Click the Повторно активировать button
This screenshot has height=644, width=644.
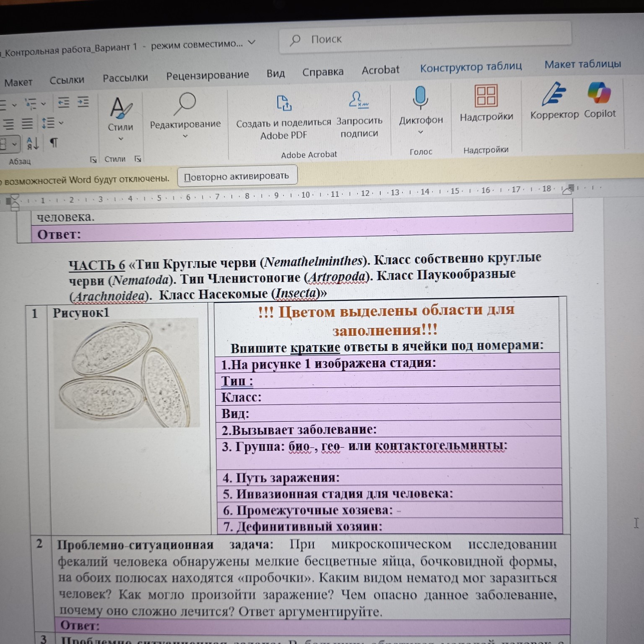[x=237, y=176]
